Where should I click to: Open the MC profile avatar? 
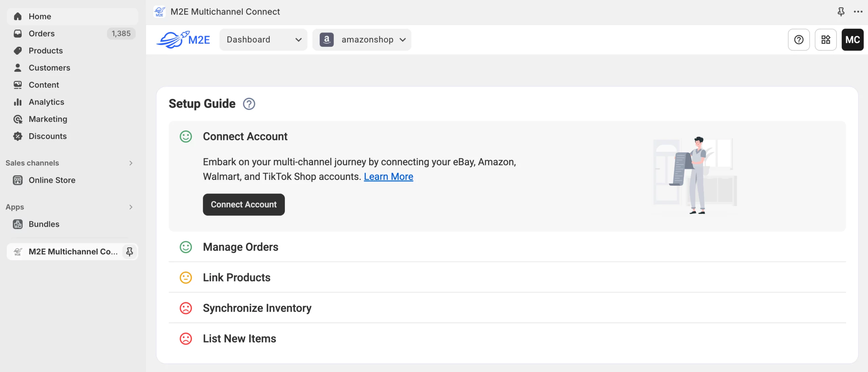point(852,40)
